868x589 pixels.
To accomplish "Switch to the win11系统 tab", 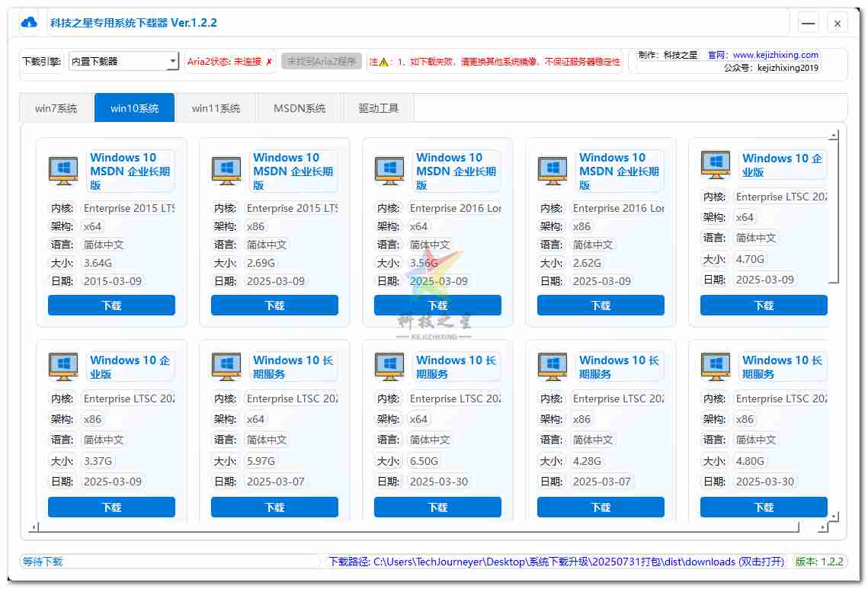I will (216, 108).
